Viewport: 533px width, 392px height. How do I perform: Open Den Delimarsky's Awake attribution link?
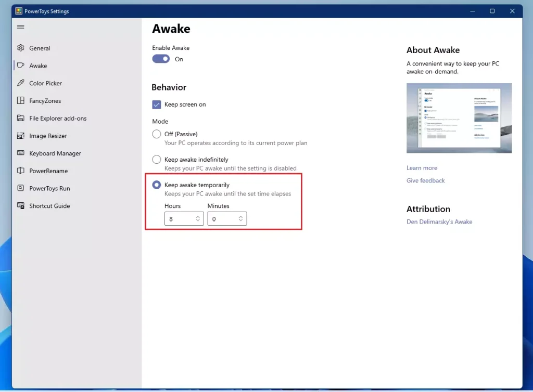click(x=439, y=221)
